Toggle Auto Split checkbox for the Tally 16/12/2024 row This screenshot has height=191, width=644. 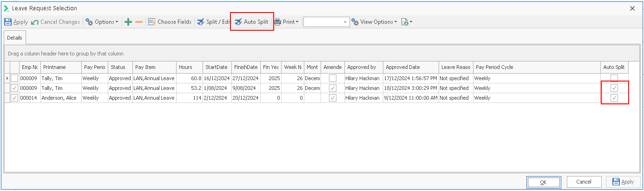[x=614, y=78]
